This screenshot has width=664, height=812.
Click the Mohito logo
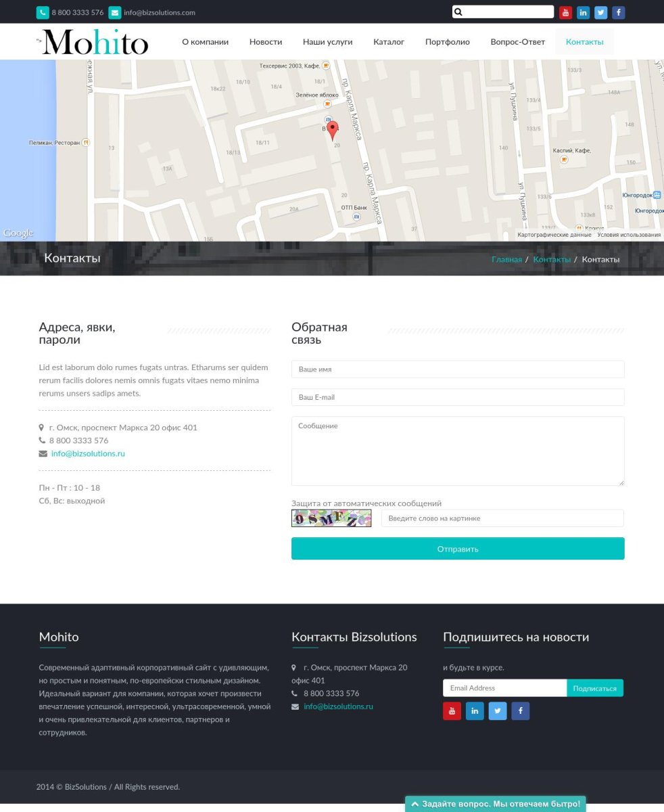[95, 42]
